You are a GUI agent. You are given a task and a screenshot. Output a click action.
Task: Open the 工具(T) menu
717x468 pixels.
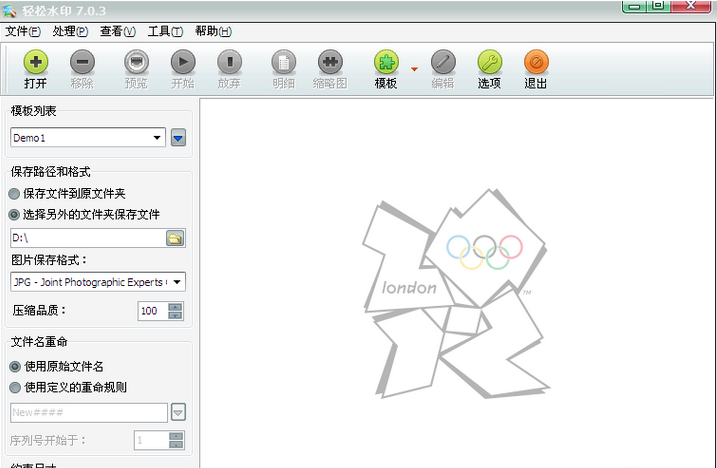165,31
